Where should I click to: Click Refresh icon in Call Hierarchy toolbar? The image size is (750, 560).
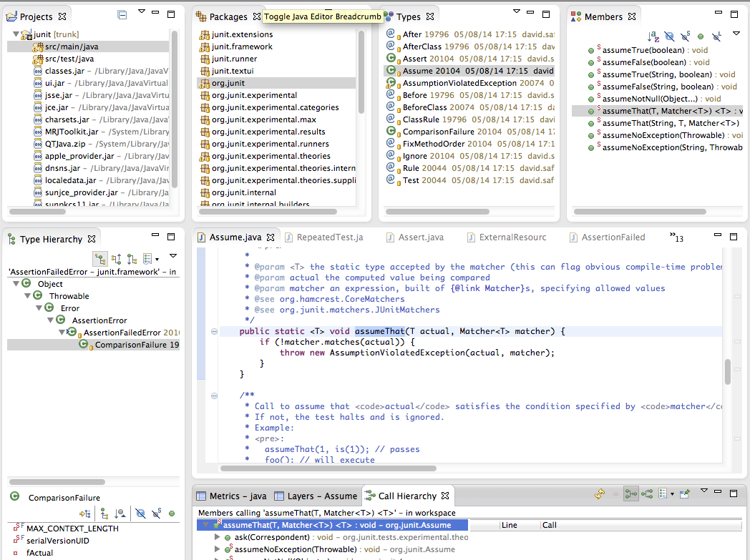600,494
